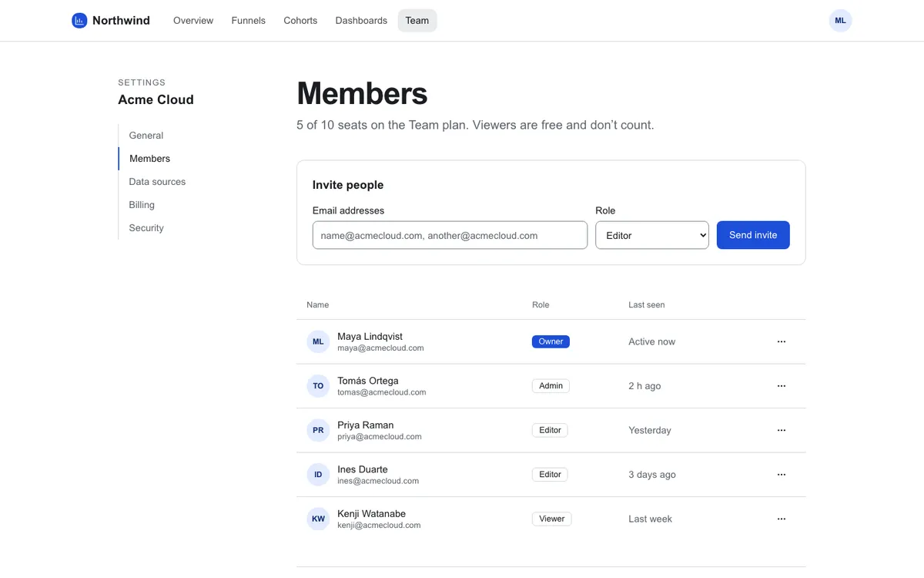Click the Northwind logo icon
The image size is (924, 578).
[79, 21]
